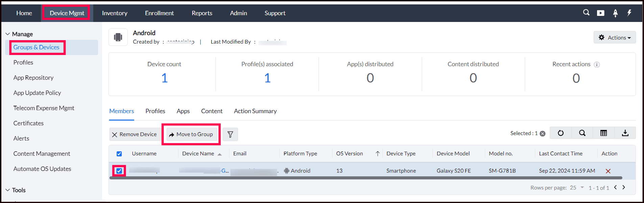The width and height of the screenshot is (644, 203).
Task: Switch to the Action Summary tab
Action: coord(255,111)
